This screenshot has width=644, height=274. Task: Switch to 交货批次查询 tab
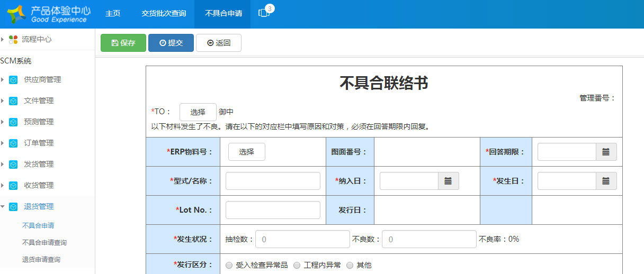coord(164,14)
